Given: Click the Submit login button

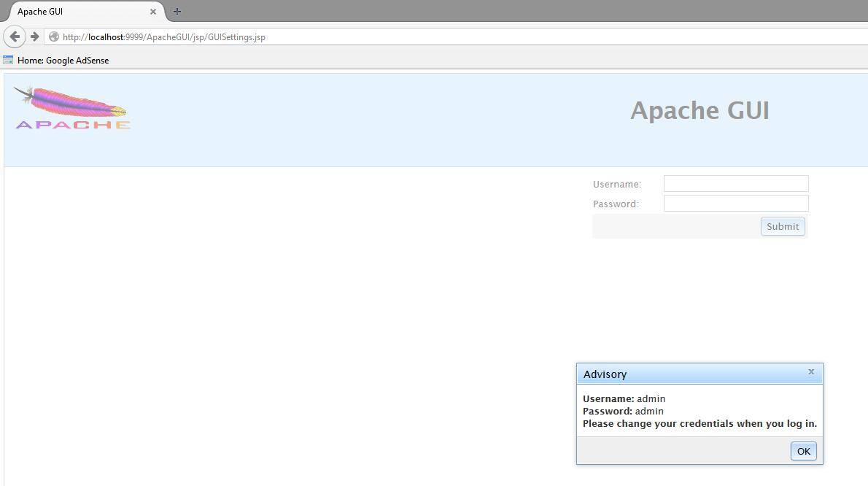Looking at the screenshot, I should (x=783, y=226).
